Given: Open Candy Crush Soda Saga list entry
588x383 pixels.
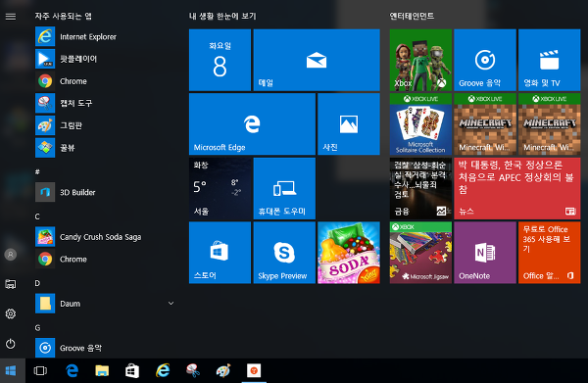Looking at the screenshot, I should coord(105,237).
